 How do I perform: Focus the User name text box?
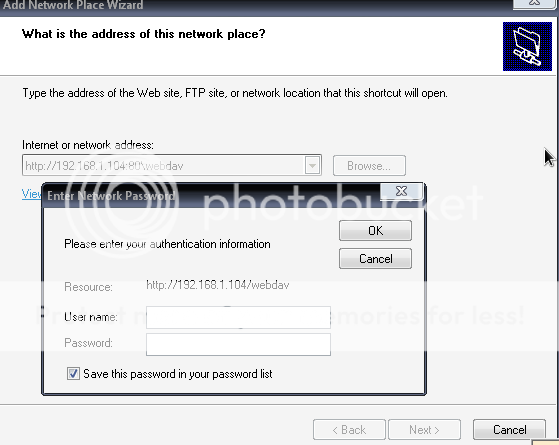coord(238,317)
